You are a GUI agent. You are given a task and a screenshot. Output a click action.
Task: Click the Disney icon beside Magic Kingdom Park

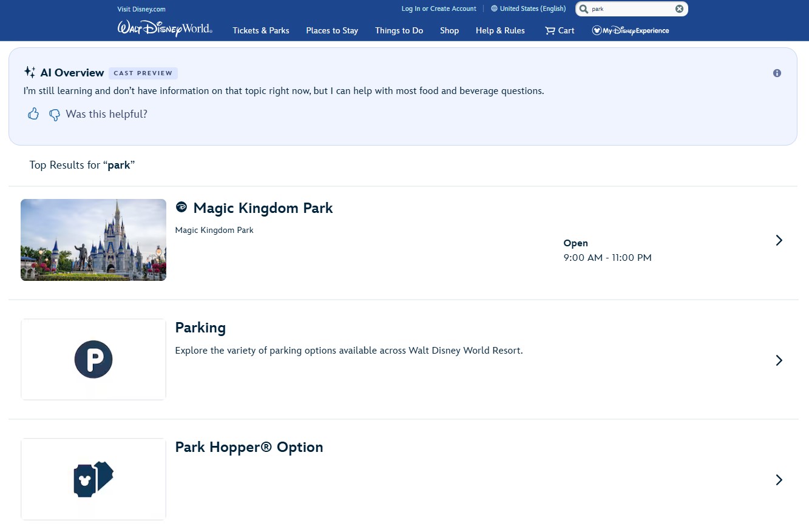coord(181,207)
